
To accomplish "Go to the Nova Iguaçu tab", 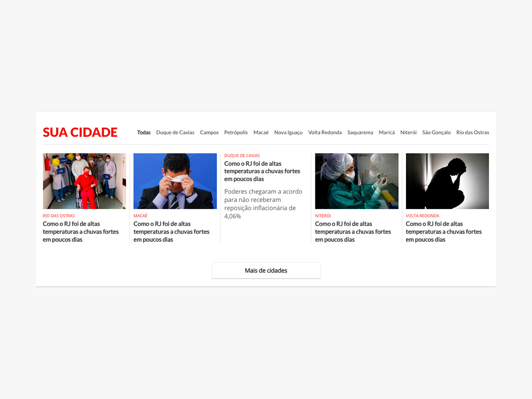I will [x=289, y=132].
